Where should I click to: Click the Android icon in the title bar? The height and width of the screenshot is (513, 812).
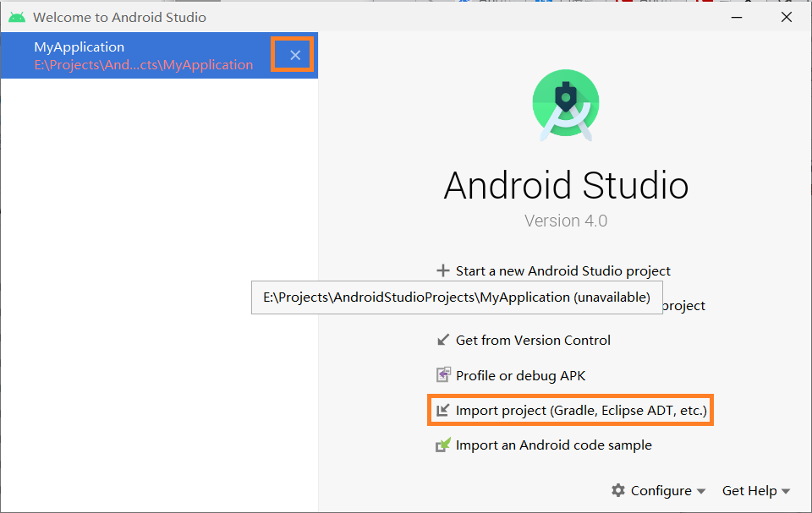17,17
